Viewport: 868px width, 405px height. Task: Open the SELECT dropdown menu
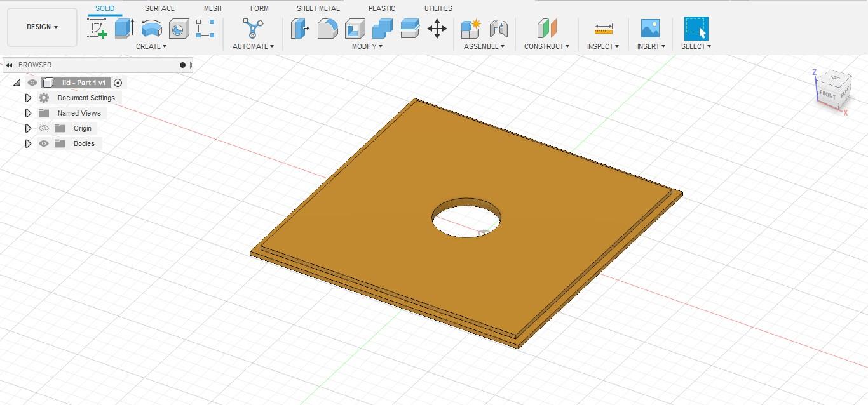click(696, 46)
